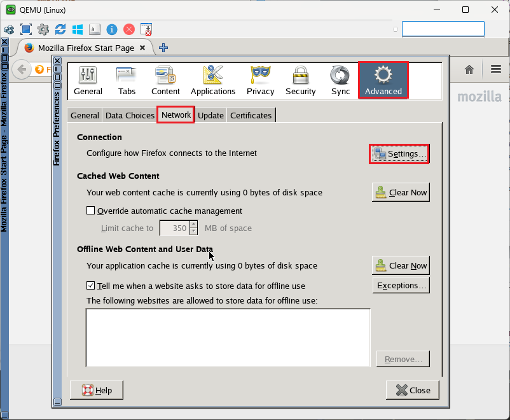Toggle Override automatic cache management checkbox
The height and width of the screenshot is (420, 510).
click(90, 211)
